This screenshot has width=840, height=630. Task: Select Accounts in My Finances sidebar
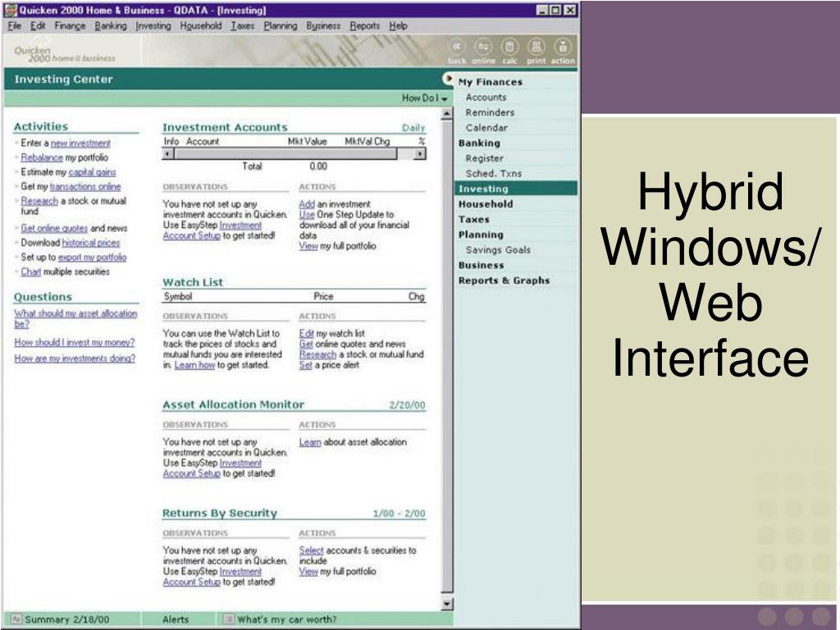pyautogui.click(x=486, y=98)
